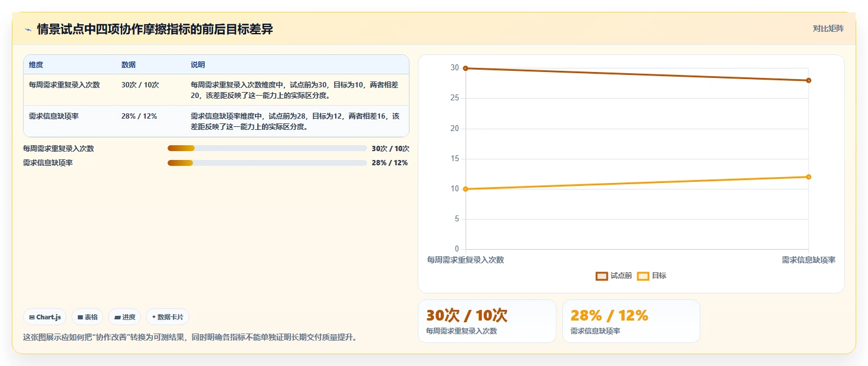Click the lightning icon before the title
Image resolution: width=868 pixels, height=366 pixels.
point(28,30)
